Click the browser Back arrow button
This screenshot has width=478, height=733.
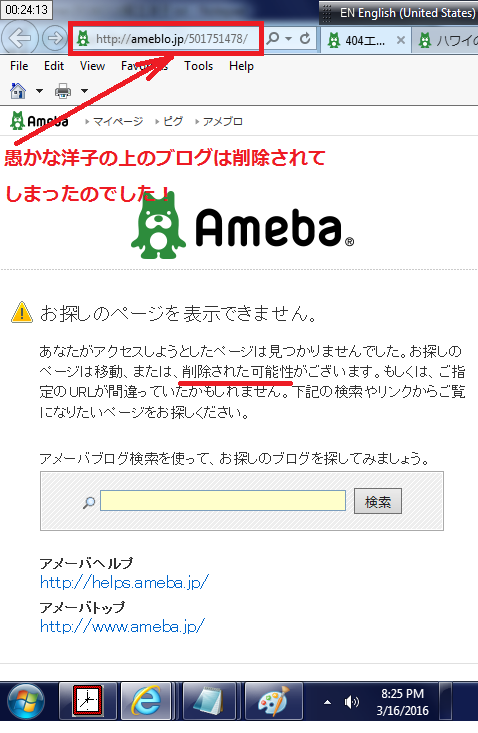point(20,38)
